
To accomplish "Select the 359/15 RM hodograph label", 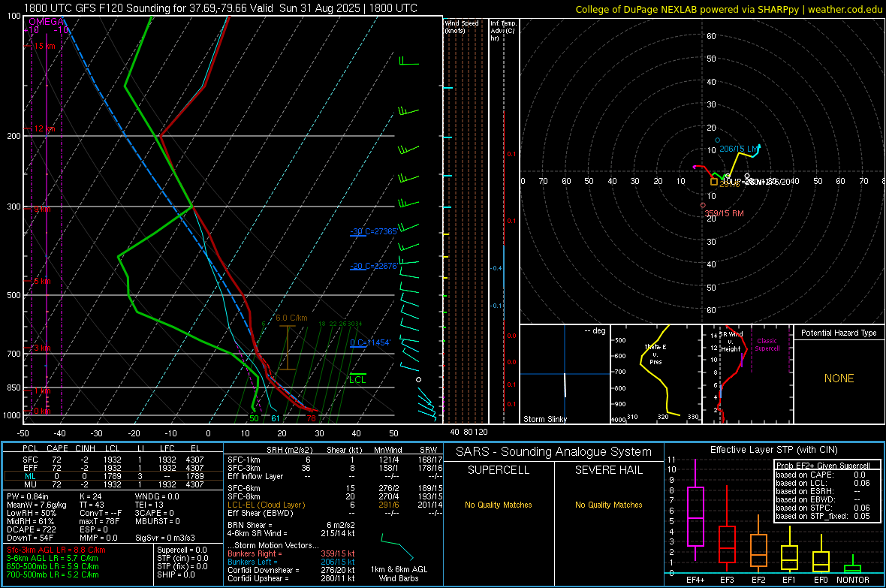I will 724,214.
